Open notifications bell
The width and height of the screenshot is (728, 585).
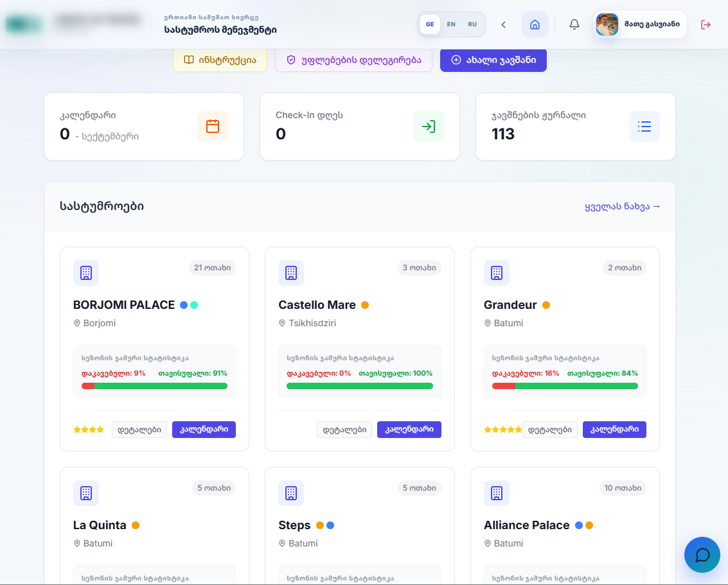point(574,24)
